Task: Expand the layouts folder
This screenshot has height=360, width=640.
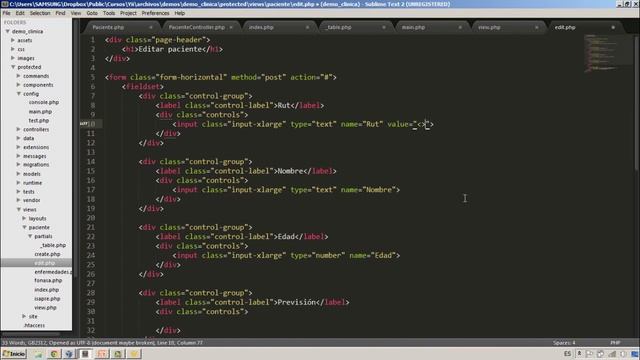Action: click(24, 218)
